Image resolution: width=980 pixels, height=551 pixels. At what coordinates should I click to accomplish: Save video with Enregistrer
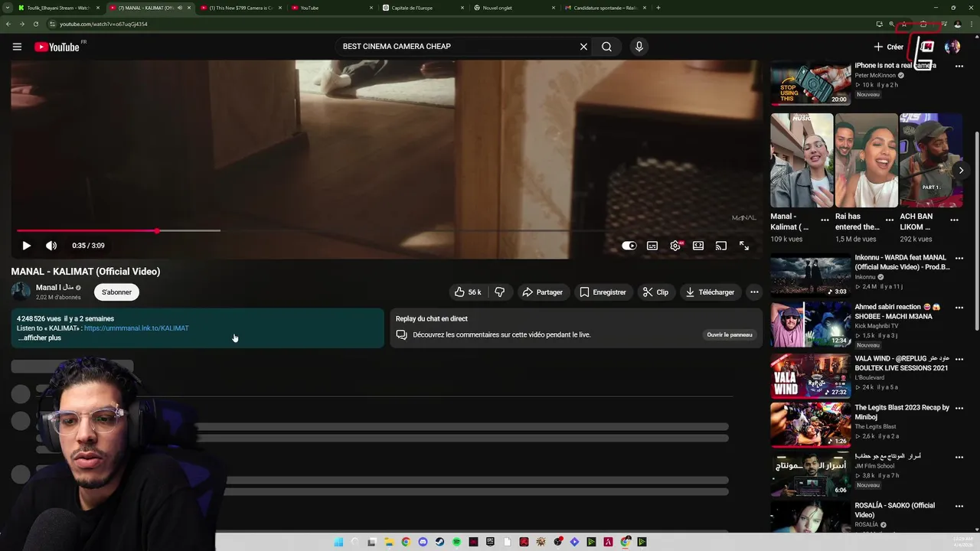coord(603,292)
